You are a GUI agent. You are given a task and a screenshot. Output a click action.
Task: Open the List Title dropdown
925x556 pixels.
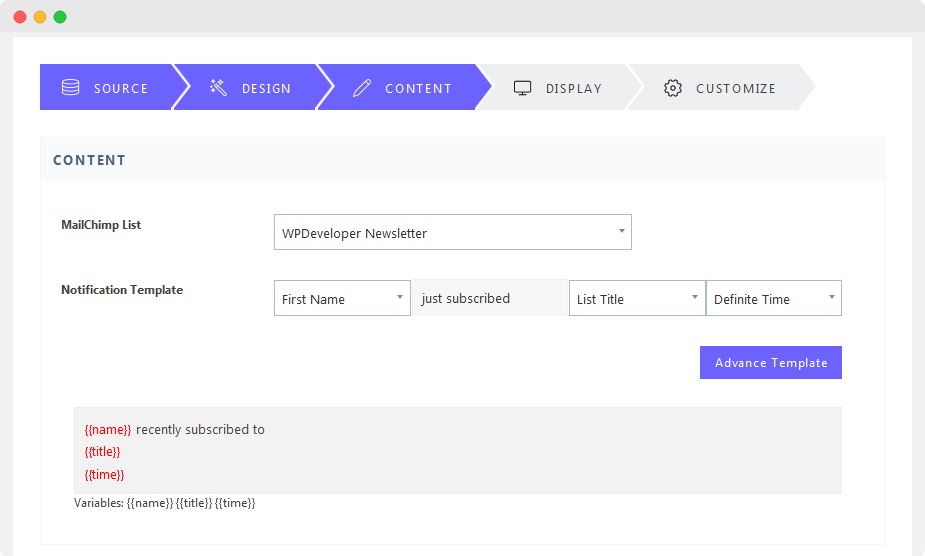pos(637,298)
